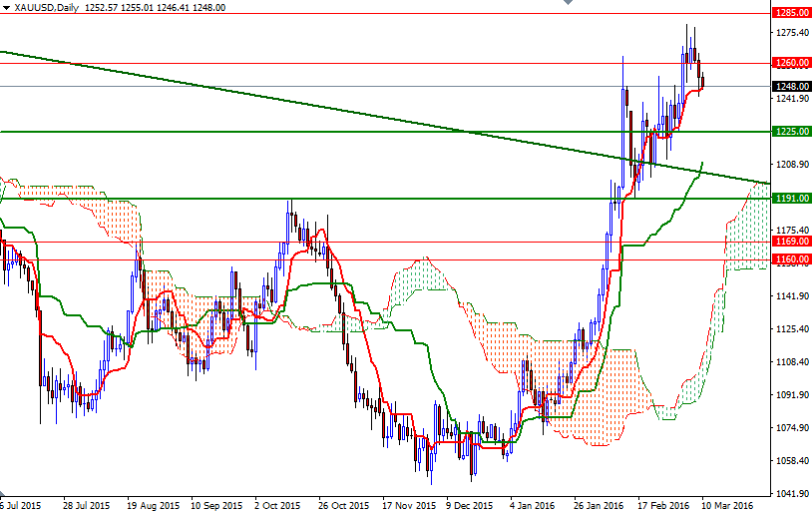Click the 17 Feb 2016 date label
The image size is (812, 513).
tap(662, 506)
